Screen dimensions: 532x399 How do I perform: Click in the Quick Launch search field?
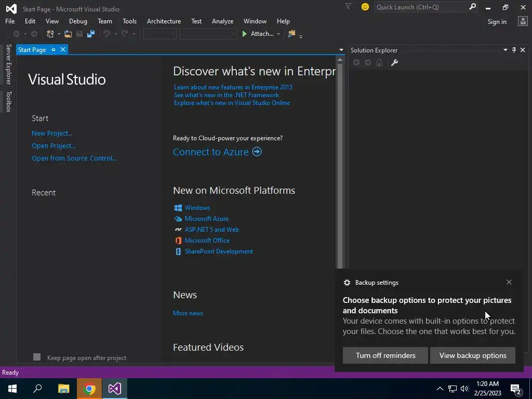click(x=421, y=7)
